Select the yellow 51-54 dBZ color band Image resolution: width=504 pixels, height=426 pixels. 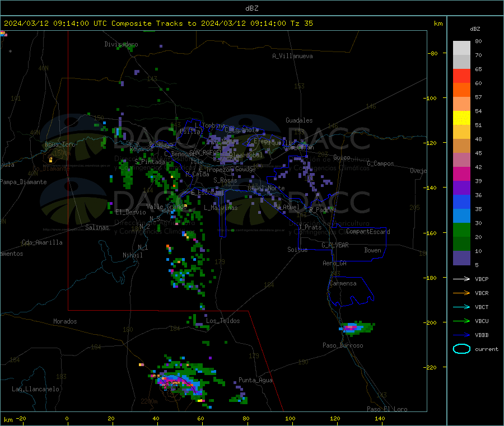click(x=461, y=118)
